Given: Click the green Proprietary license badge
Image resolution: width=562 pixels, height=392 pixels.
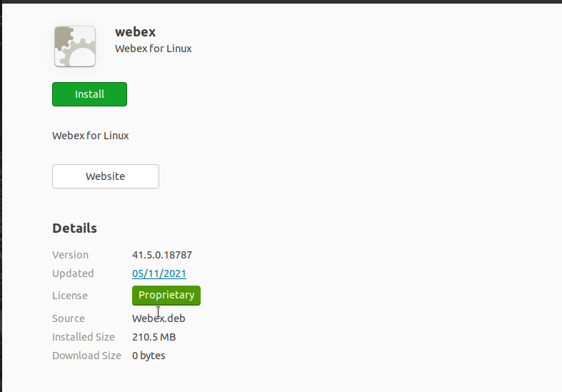Looking at the screenshot, I should pos(166,295).
